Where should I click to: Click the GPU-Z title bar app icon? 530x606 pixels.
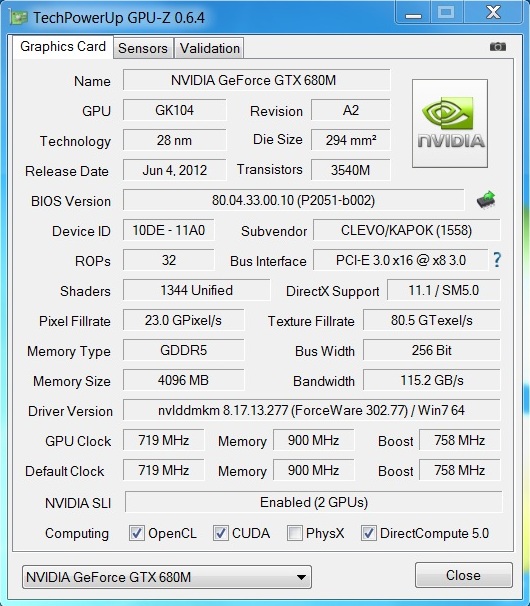pos(18,17)
